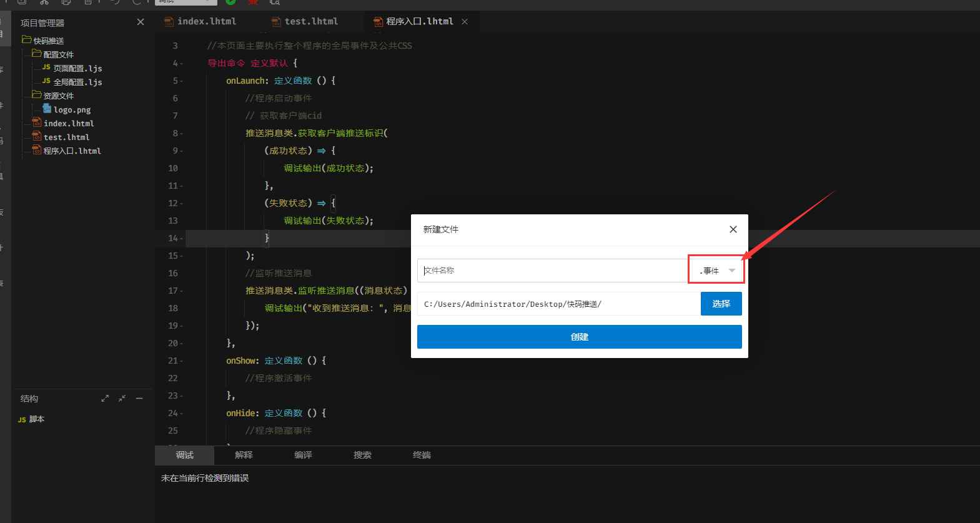Click the 结构 panel title
The image size is (980, 523).
(29, 399)
